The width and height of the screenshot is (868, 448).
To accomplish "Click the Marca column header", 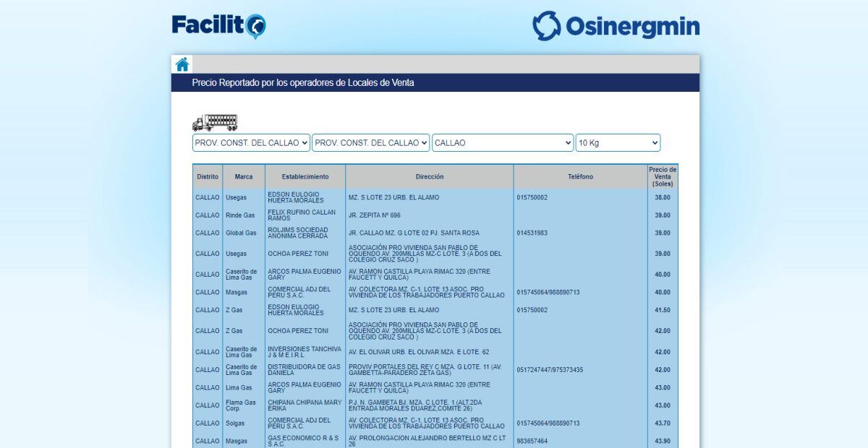I will (x=243, y=176).
